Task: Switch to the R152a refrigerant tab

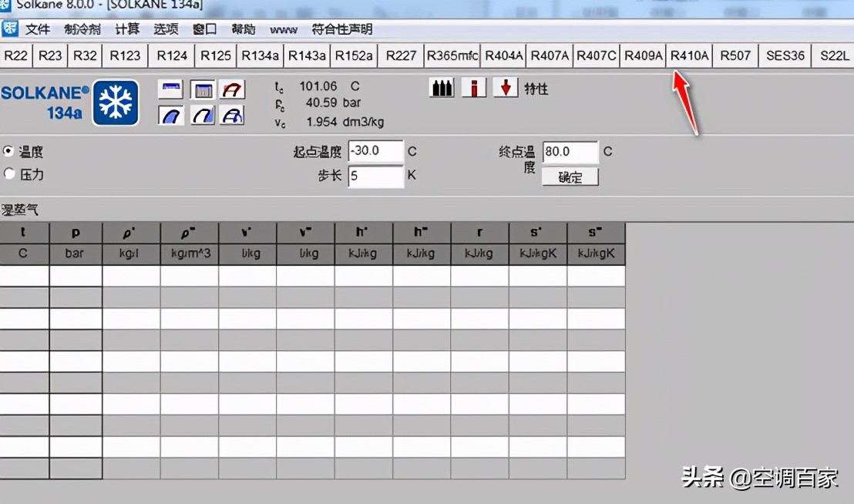Action: (x=354, y=55)
